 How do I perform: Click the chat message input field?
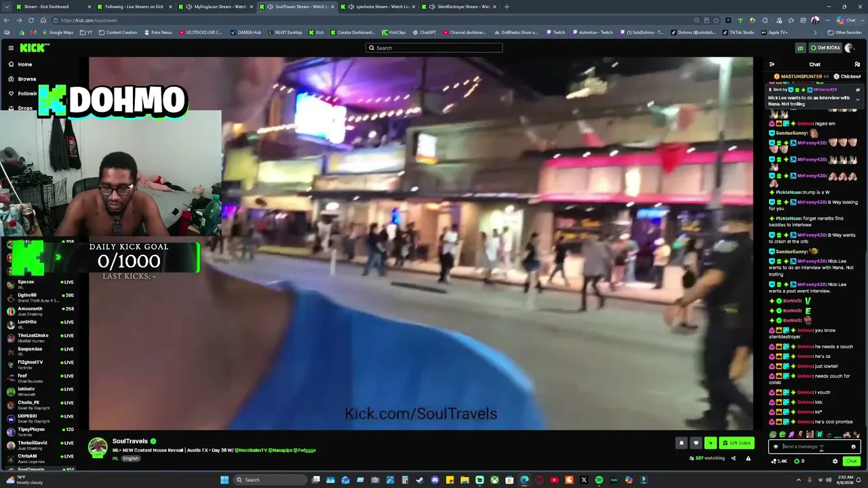tap(814, 447)
